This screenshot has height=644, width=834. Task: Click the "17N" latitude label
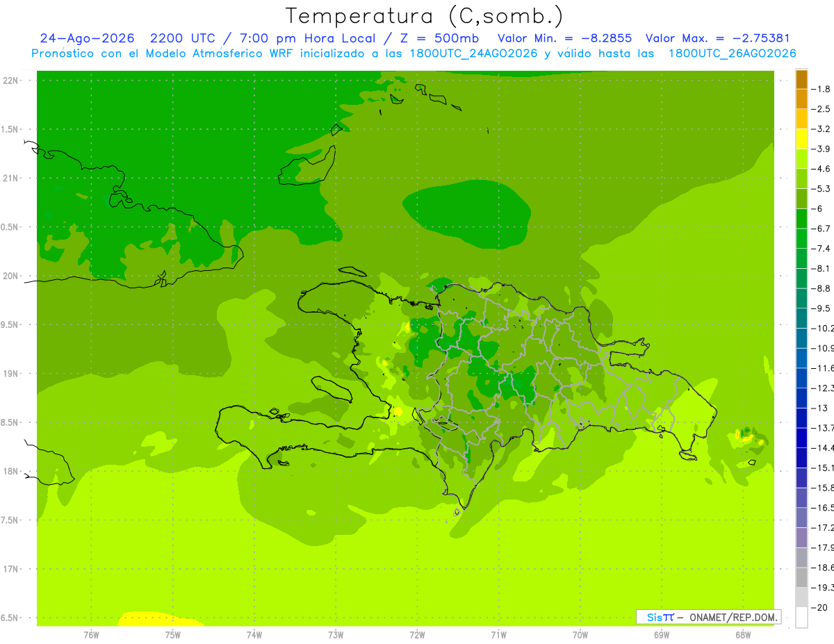[12, 569]
